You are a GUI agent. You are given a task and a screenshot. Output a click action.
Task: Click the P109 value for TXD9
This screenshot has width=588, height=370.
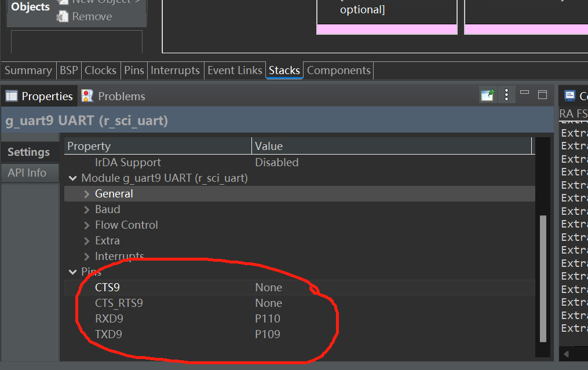point(268,334)
